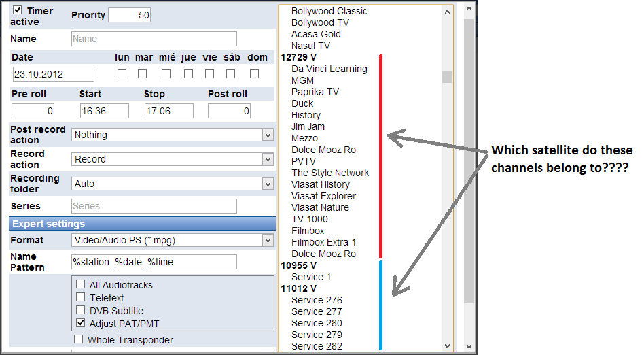Image resolution: width=644 pixels, height=355 pixels.
Task: Click the Name input field
Action: pos(154,39)
